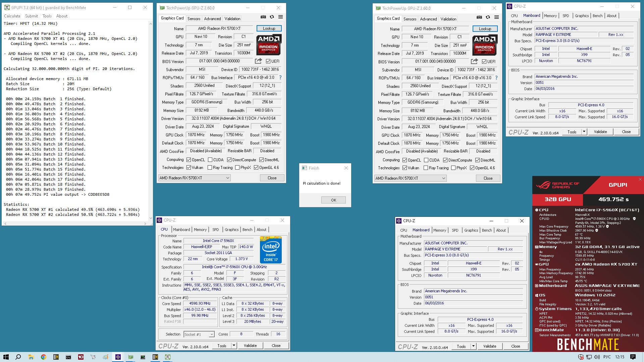Click OK in the Finish dialog
Image resolution: width=644 pixels, height=362 pixels.
tap(333, 200)
